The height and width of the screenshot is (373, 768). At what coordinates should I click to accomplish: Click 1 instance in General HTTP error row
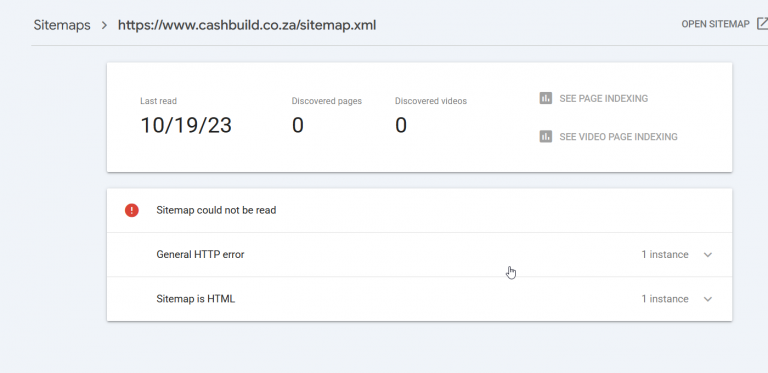[x=665, y=255]
